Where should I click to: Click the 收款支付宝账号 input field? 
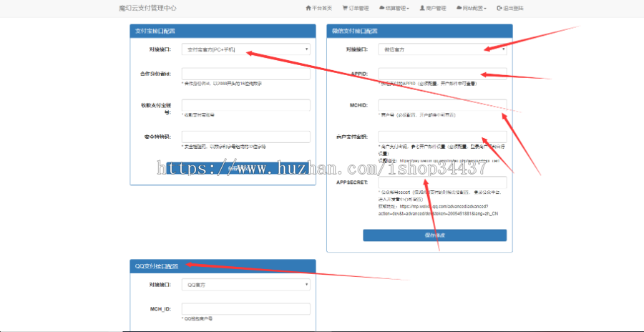pos(245,105)
